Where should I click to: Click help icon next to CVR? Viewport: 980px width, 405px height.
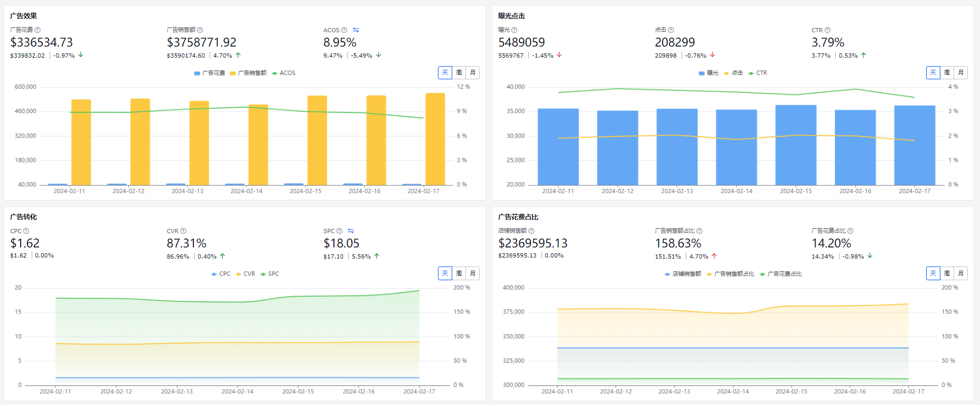coord(183,231)
